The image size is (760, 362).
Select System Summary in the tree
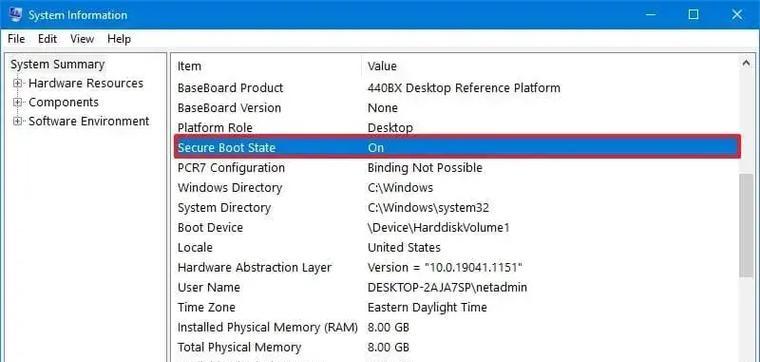click(58, 64)
